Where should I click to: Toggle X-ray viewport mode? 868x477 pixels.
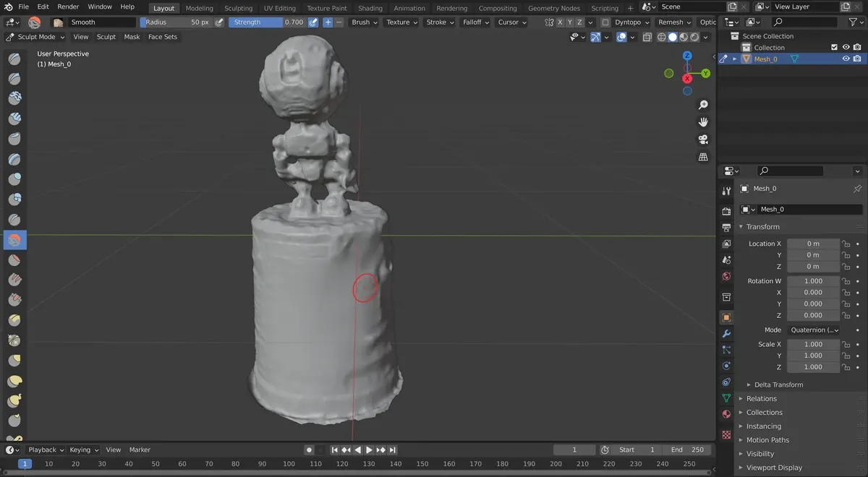(x=647, y=37)
